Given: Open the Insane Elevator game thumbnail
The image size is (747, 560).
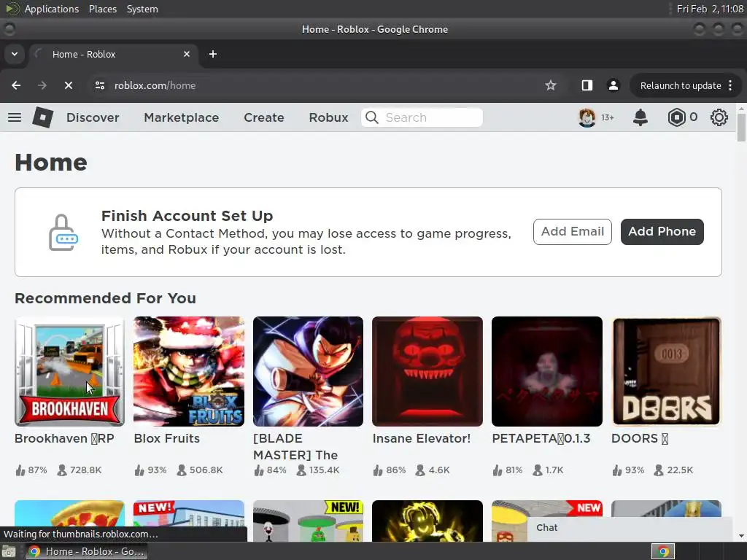Looking at the screenshot, I should (x=427, y=371).
